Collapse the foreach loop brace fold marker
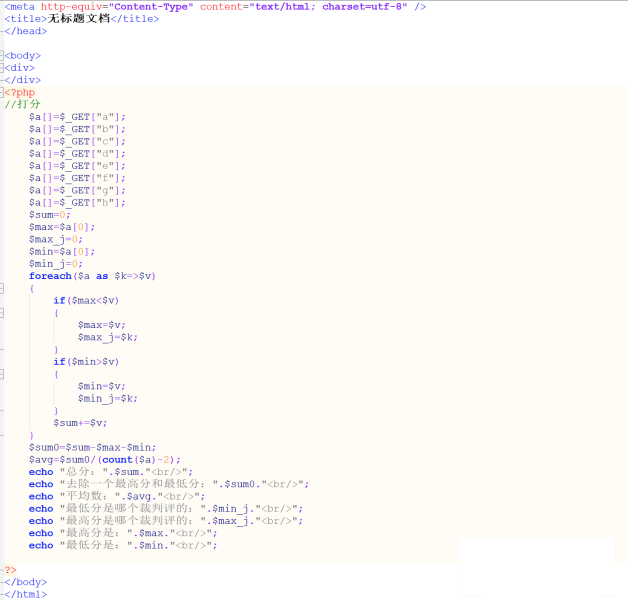Screen dimensions: 628x600 tap(3, 288)
